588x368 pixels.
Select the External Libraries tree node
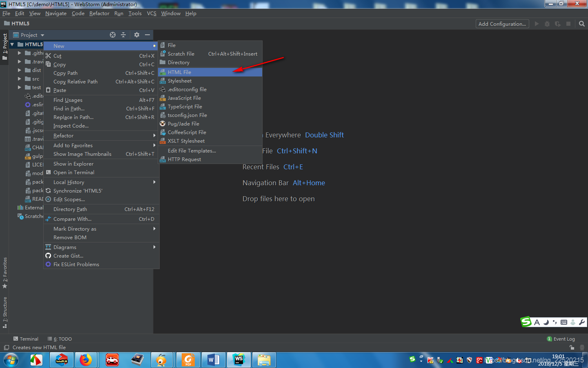tap(30, 207)
